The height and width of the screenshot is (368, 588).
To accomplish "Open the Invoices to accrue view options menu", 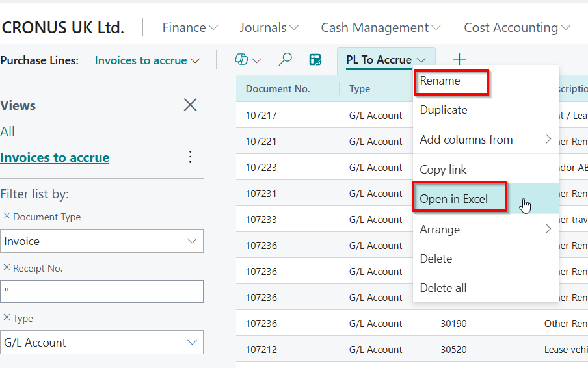I will point(190,157).
